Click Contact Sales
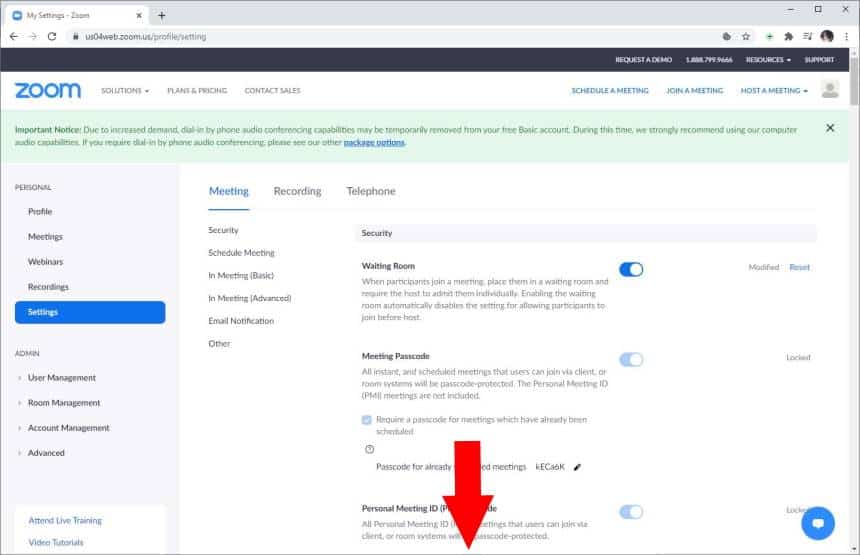 point(273,90)
